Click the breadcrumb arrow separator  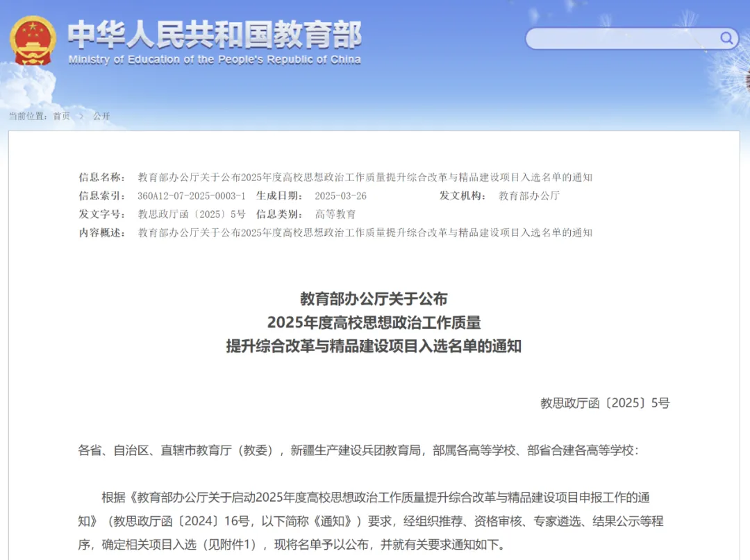coord(81,116)
